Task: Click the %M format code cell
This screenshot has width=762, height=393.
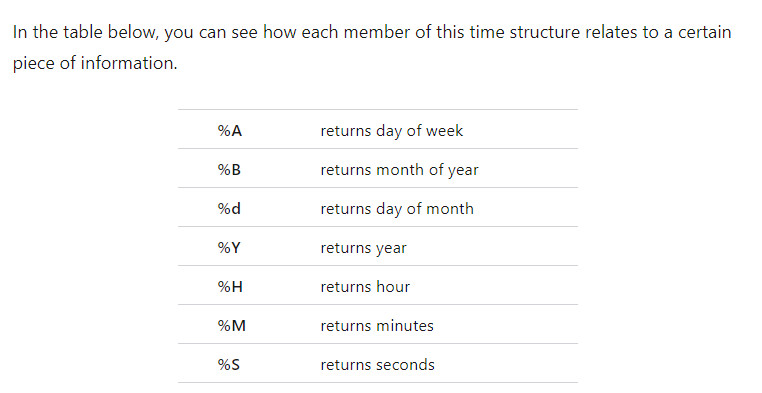Action: 231,325
